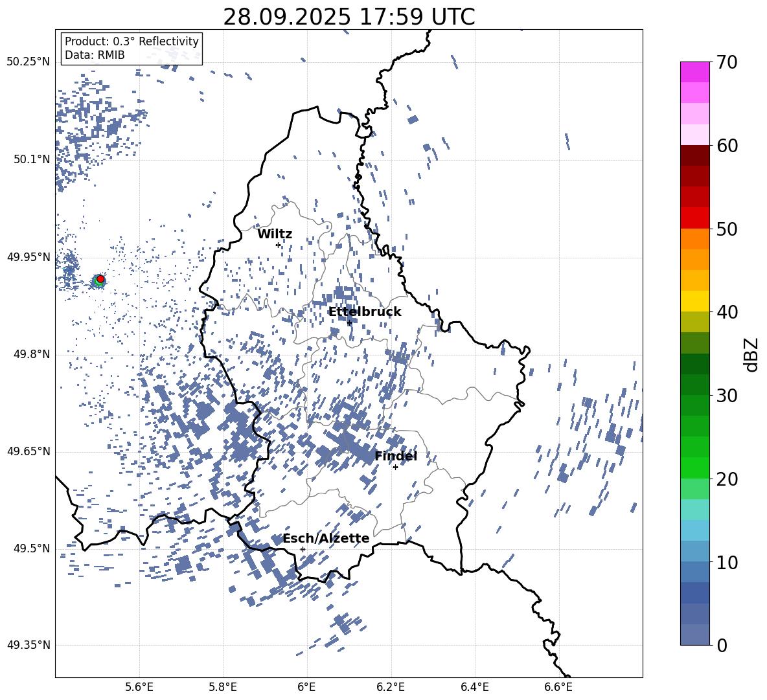Click the darkest green colorbar swatch
Screen dimensions: 767x700
click(x=694, y=364)
